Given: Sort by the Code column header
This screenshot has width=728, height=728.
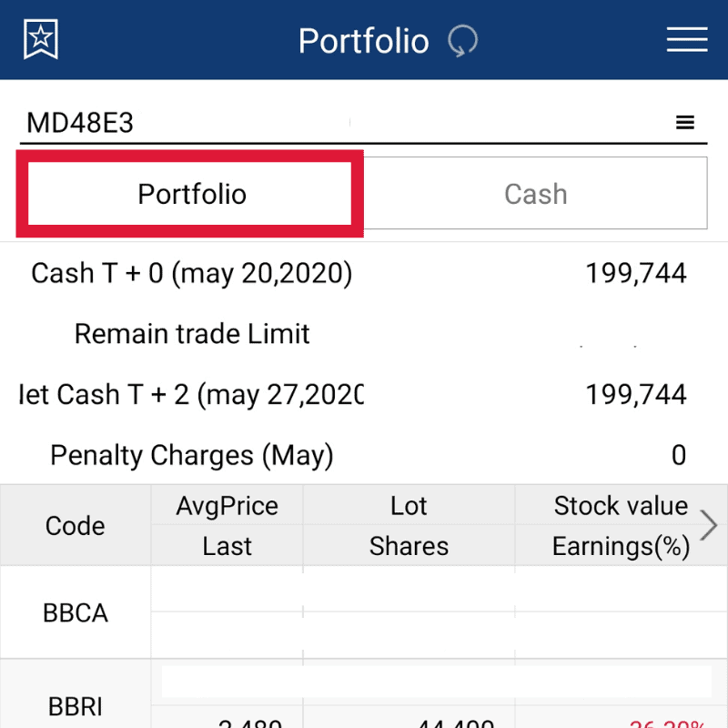Looking at the screenshot, I should pos(75,526).
